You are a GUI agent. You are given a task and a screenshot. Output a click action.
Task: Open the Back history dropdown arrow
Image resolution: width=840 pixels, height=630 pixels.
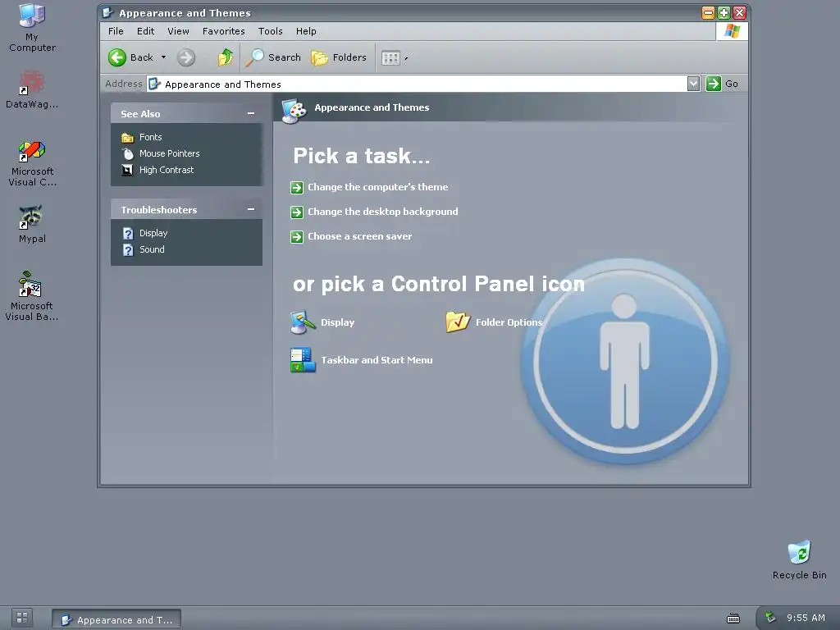pos(163,57)
